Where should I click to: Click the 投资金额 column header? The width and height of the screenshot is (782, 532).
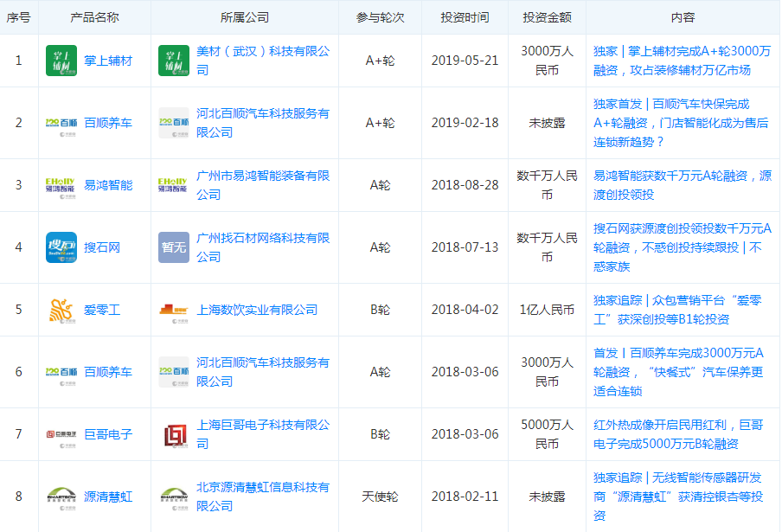[547, 17]
